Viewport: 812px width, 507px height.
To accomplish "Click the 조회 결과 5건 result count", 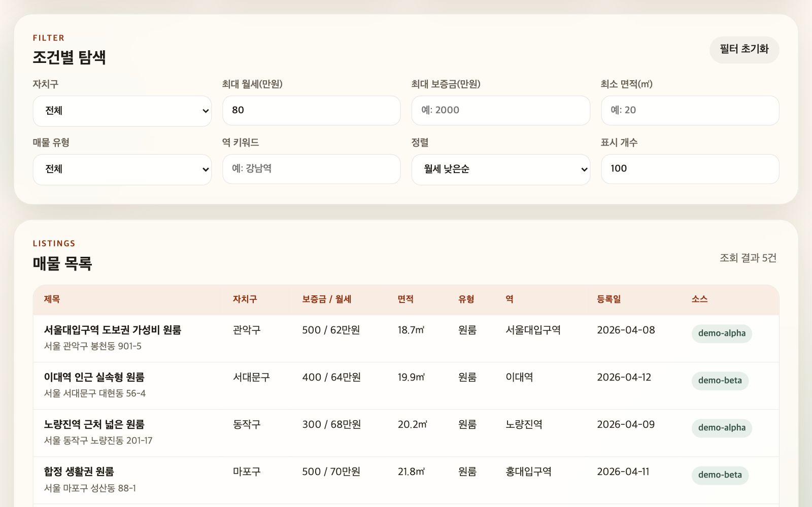I will (x=748, y=258).
